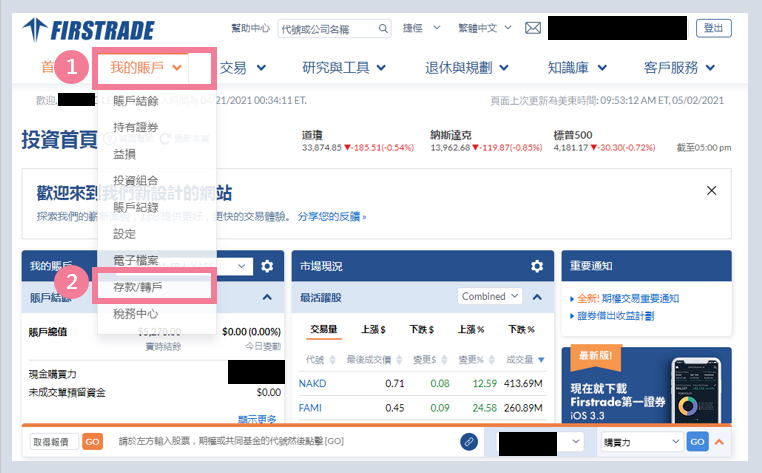The image size is (762, 473).
Task: Click the 取得報價 quote input field
Action: (54, 442)
